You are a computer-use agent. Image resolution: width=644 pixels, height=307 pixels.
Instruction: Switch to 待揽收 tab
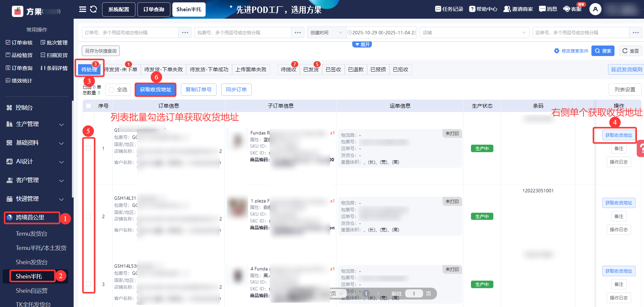[289, 69]
